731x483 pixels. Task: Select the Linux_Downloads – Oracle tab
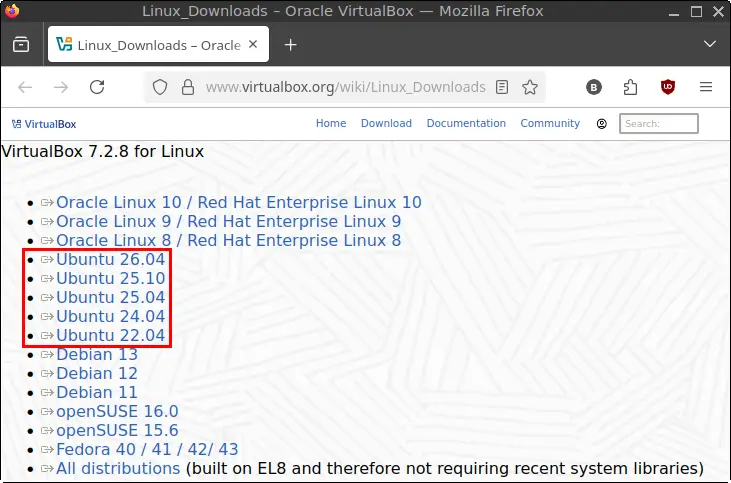(x=158, y=44)
